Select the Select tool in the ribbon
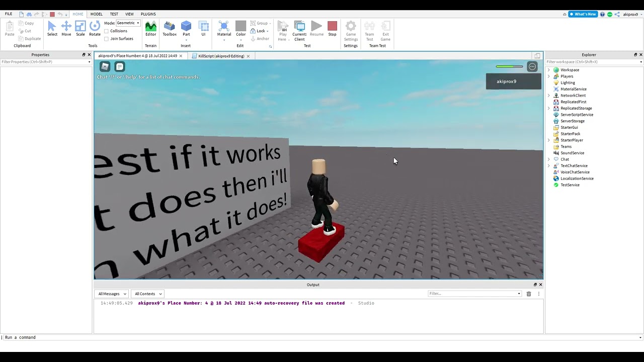644x362 pixels. pyautogui.click(x=52, y=29)
